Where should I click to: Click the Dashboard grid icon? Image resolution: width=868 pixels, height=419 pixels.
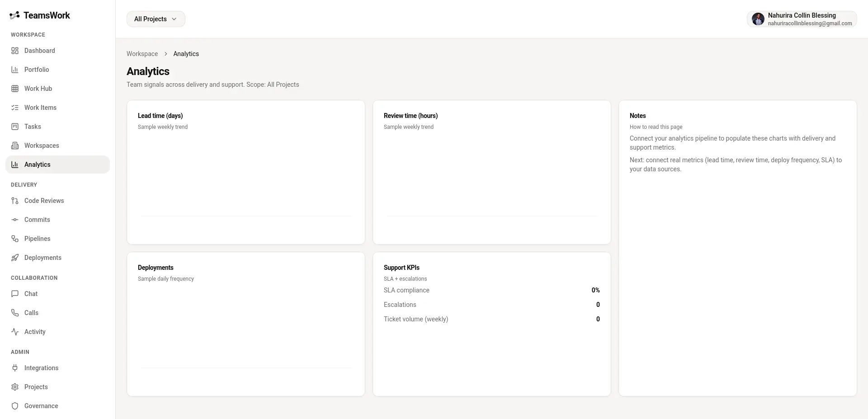click(15, 51)
